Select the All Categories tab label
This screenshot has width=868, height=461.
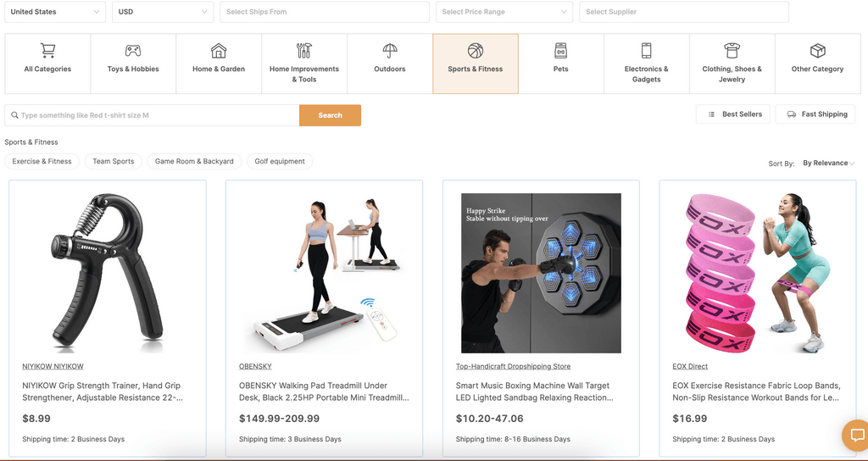pyautogui.click(x=47, y=69)
